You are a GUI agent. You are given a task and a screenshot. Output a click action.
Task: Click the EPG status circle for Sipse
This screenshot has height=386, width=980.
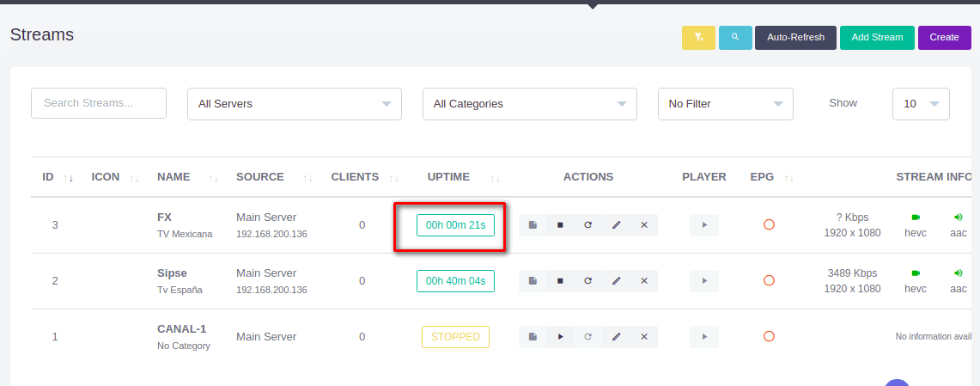click(769, 280)
